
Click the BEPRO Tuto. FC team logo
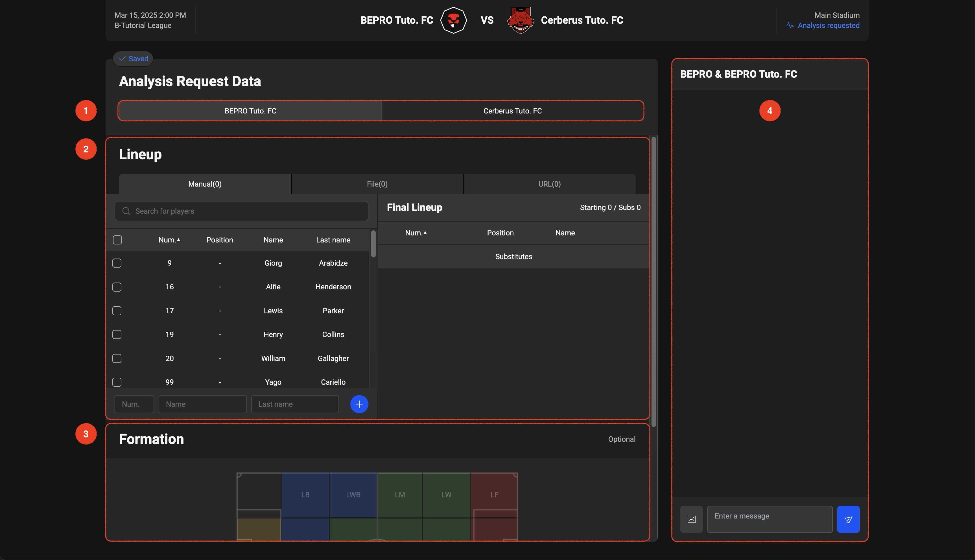click(453, 20)
